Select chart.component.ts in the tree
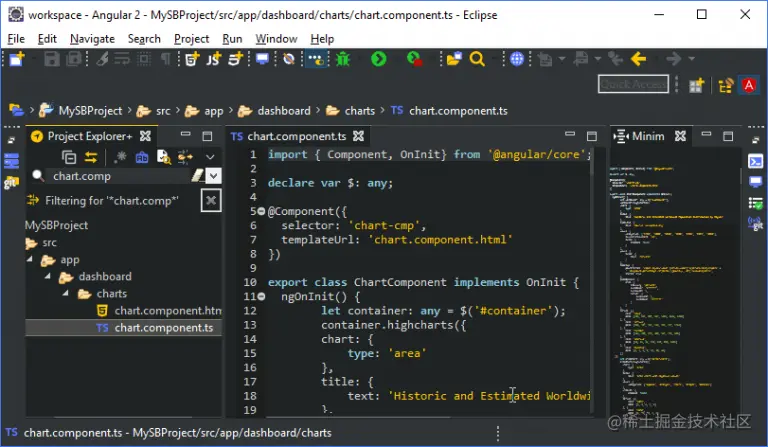 tap(123, 328)
